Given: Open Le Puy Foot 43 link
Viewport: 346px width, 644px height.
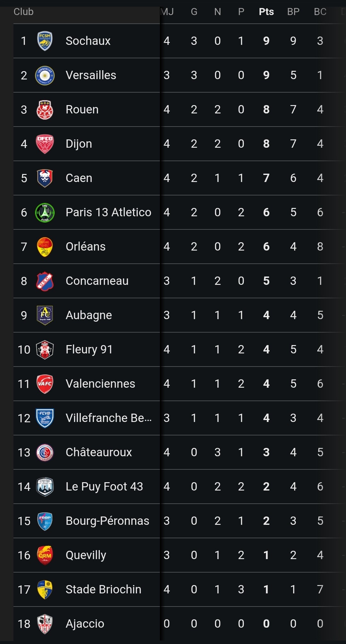Looking at the screenshot, I should (x=104, y=487).
